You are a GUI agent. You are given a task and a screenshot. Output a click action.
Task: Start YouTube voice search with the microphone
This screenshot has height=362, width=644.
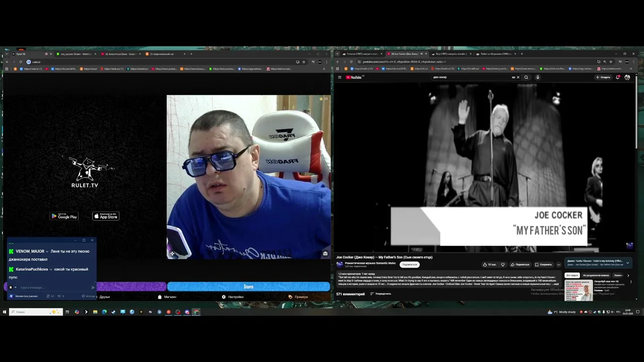(x=537, y=77)
